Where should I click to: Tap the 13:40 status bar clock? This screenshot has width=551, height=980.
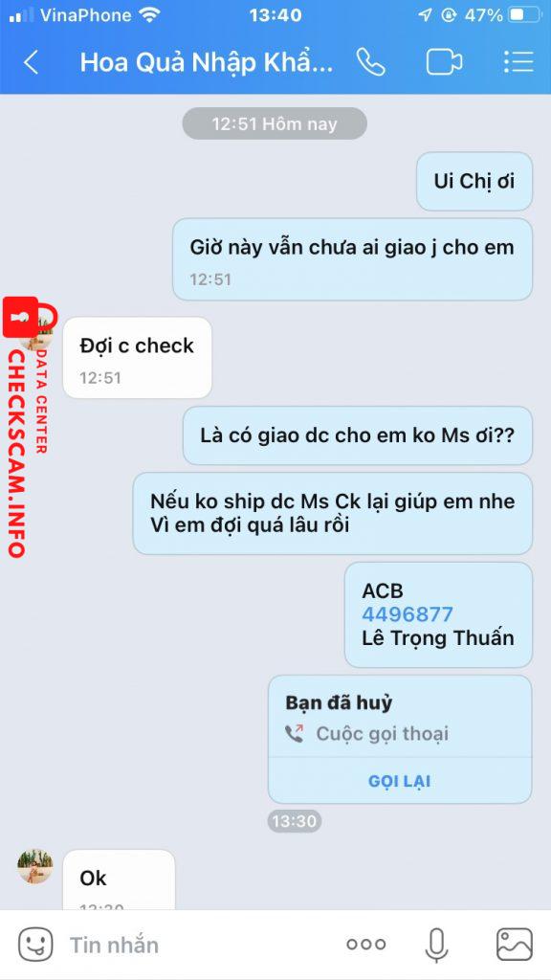275,15
